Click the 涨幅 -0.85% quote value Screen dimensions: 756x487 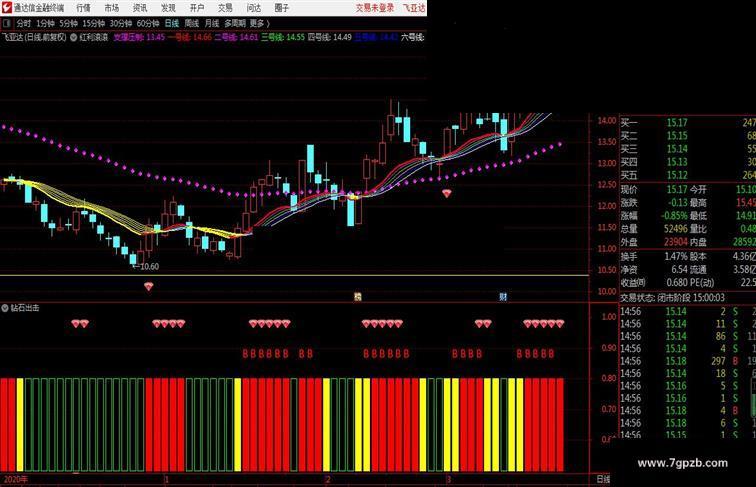point(675,216)
